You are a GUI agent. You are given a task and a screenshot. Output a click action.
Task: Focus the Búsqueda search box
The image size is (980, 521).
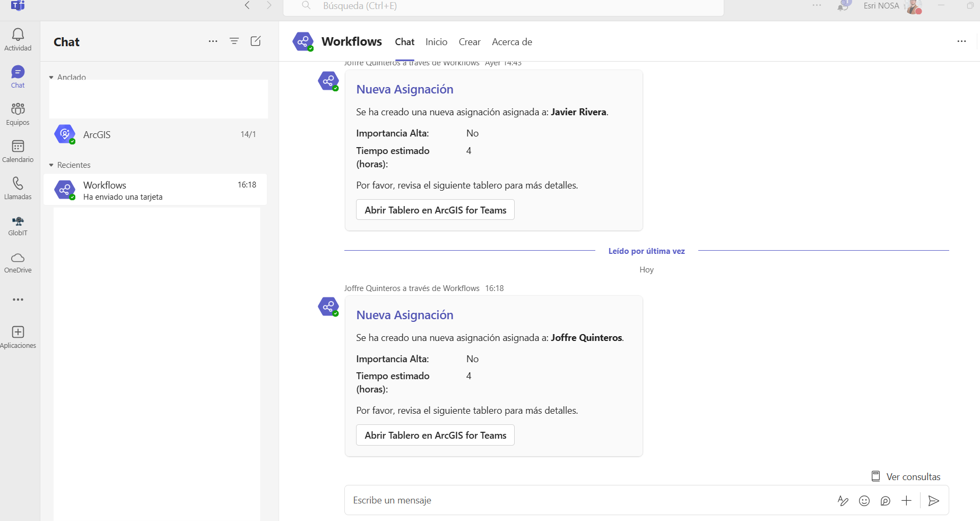click(x=504, y=6)
